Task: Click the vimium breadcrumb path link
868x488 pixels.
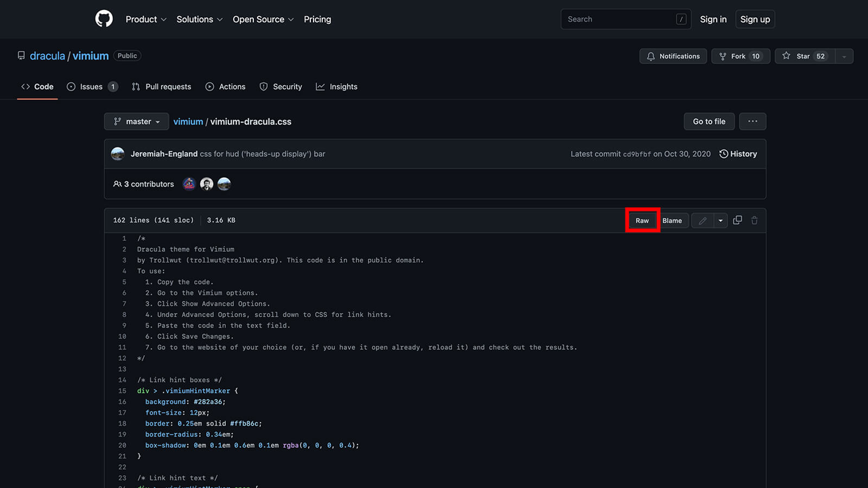Action: [x=188, y=121]
